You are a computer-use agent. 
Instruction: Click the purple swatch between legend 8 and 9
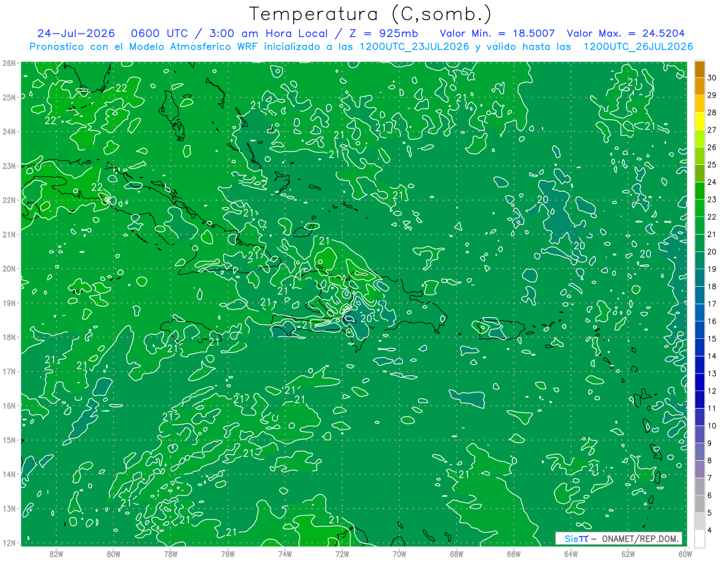699,452
